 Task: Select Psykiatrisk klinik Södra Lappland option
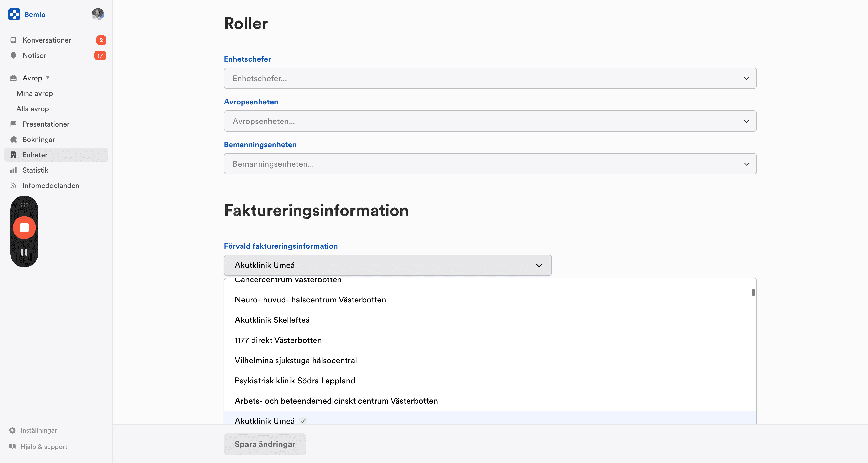[490, 381]
